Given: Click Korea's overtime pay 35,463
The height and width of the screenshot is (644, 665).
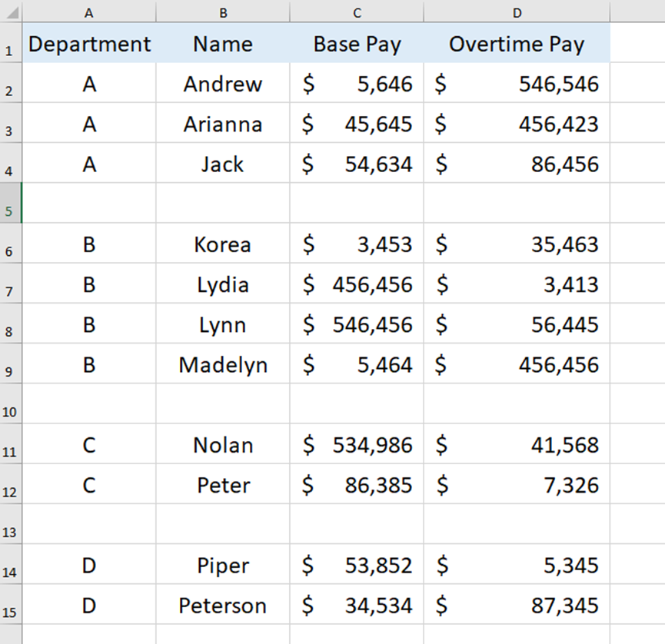Looking at the screenshot, I should pos(517,244).
